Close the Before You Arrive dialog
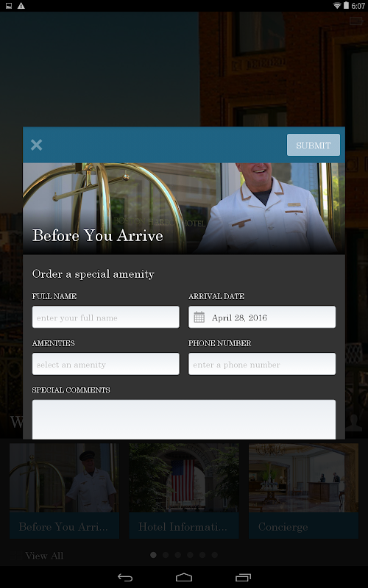The height and width of the screenshot is (588, 368). pos(36,145)
